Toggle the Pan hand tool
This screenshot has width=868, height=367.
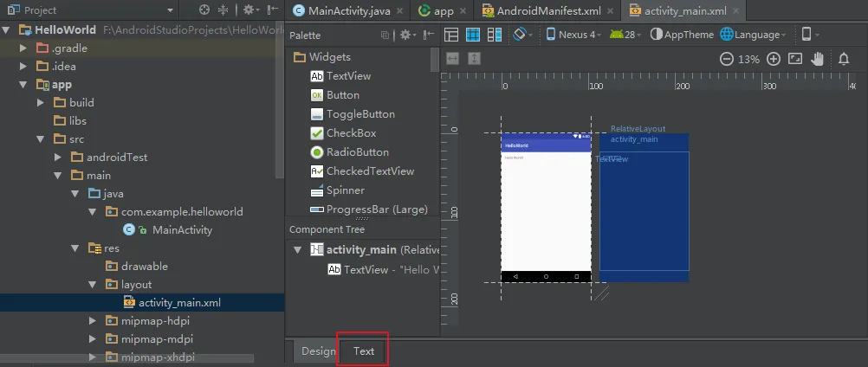coord(818,59)
